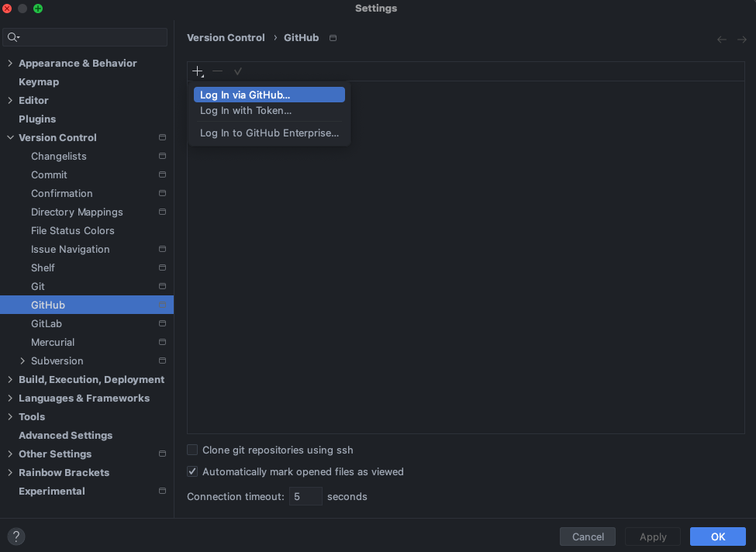Click the project icon next to Directory Mappings
Screen dimensions: 756x552
tap(163, 212)
